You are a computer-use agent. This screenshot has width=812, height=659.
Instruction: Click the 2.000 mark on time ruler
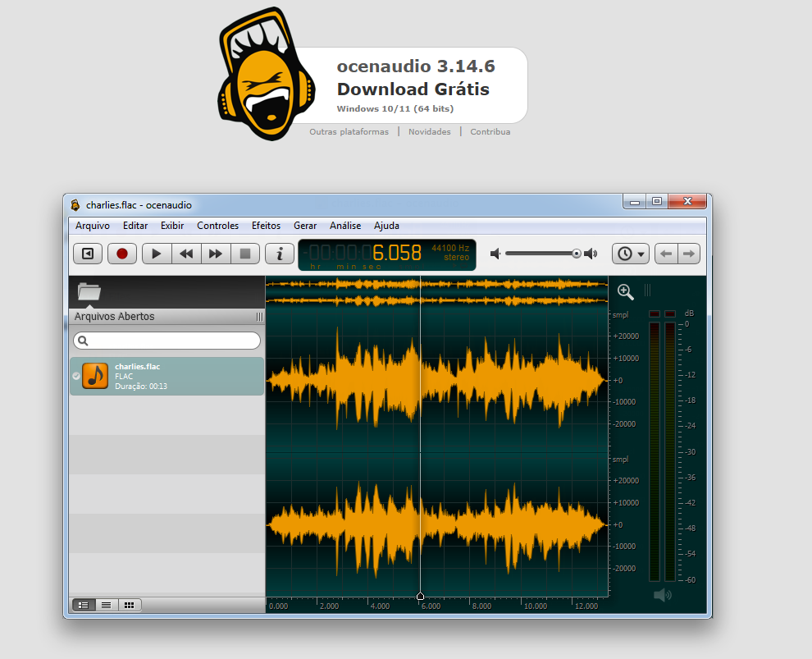point(330,606)
